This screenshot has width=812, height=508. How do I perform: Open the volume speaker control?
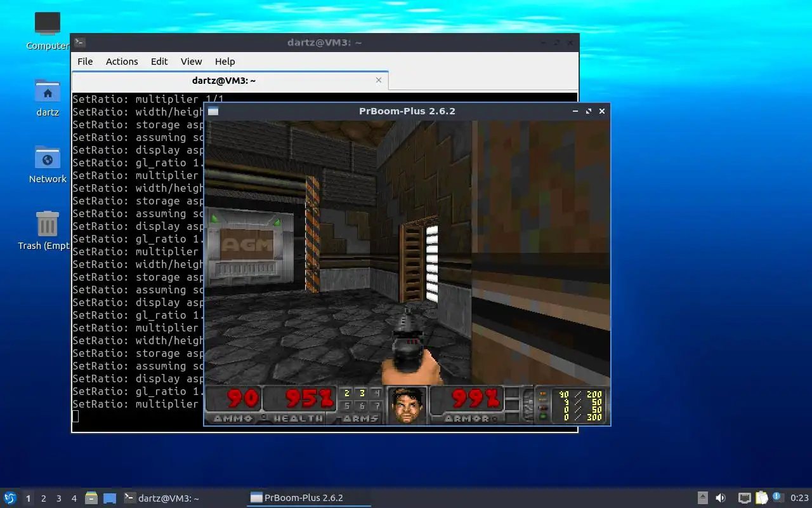[x=721, y=498]
